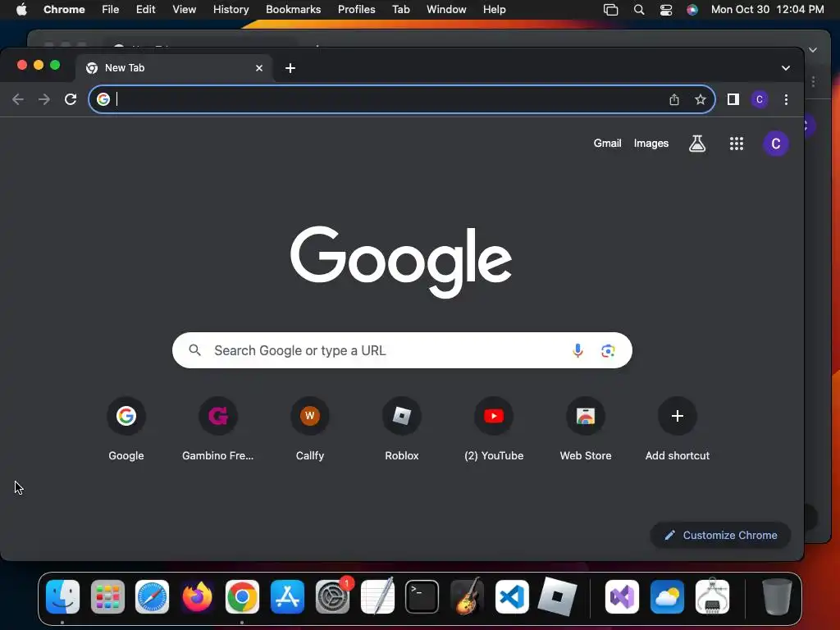Open System Settings from the Dock
Image resolution: width=840 pixels, height=630 pixels.
click(332, 596)
